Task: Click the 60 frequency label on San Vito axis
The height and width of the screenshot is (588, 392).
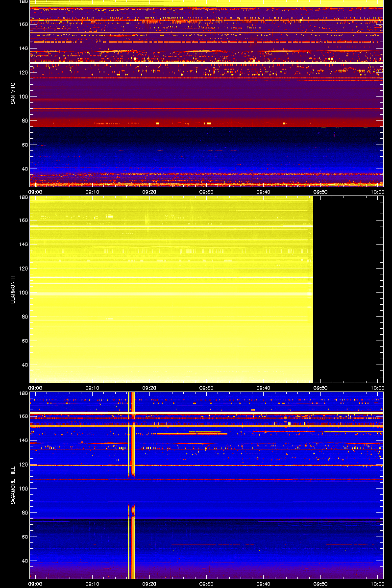Action: click(24, 145)
